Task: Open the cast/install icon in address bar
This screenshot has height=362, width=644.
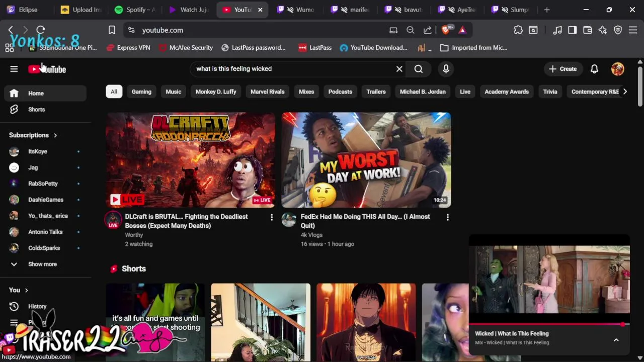Action: click(x=393, y=30)
